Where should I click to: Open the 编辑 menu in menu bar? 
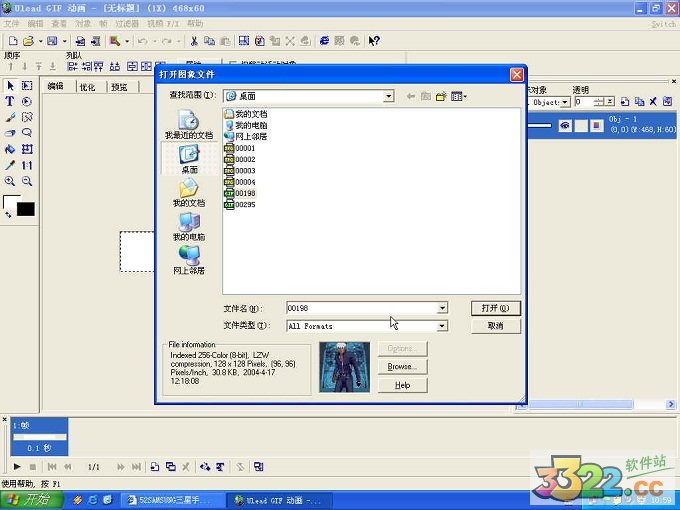click(x=36, y=23)
